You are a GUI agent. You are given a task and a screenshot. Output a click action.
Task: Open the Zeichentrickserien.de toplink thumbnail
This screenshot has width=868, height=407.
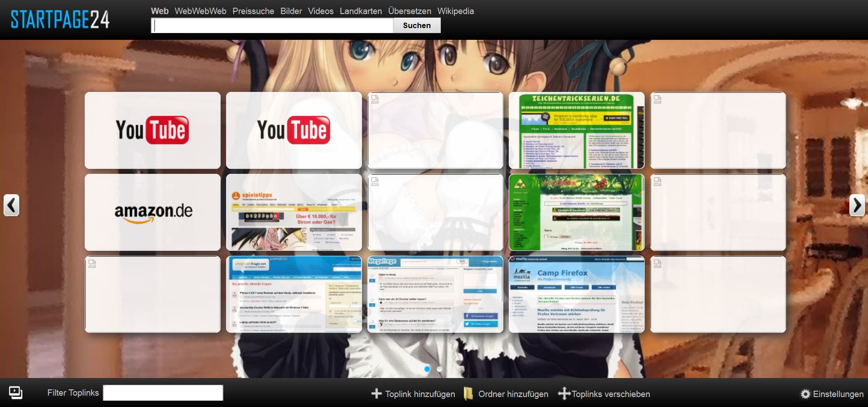click(576, 130)
